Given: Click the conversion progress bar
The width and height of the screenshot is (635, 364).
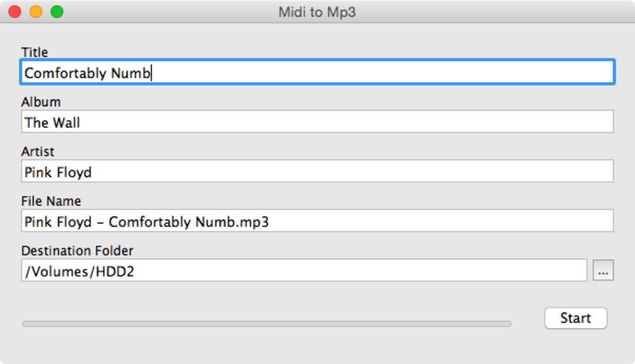Looking at the screenshot, I should 266,324.
